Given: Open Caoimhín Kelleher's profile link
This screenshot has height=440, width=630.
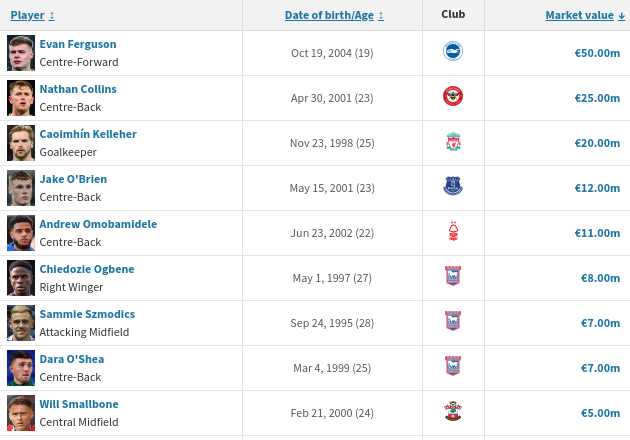Looking at the screenshot, I should tap(87, 134).
